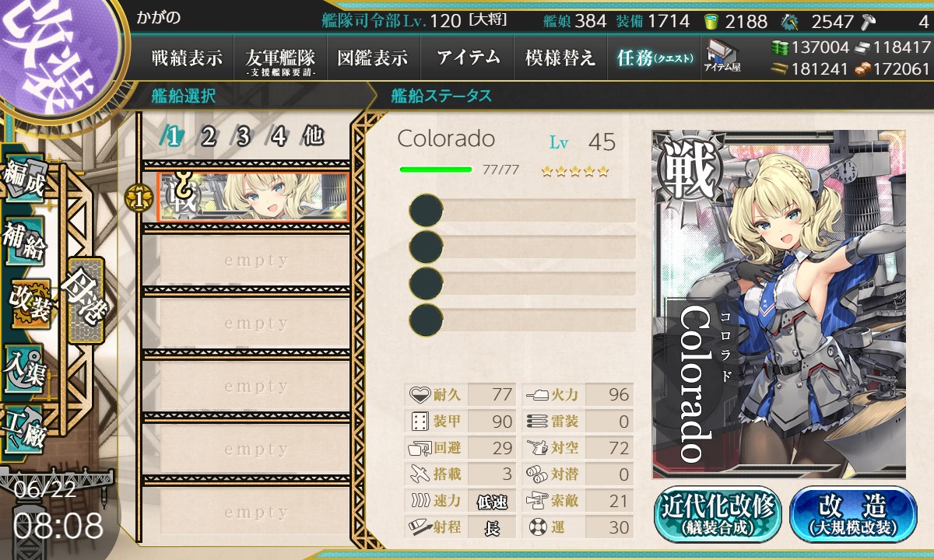Screen dimensions: 934x560
Task: Return to 母港 home port button
Action: 84,299
